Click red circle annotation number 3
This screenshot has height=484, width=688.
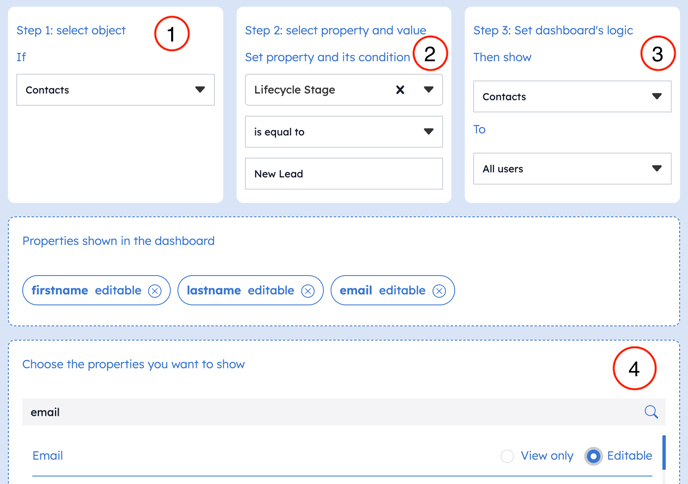pos(657,54)
